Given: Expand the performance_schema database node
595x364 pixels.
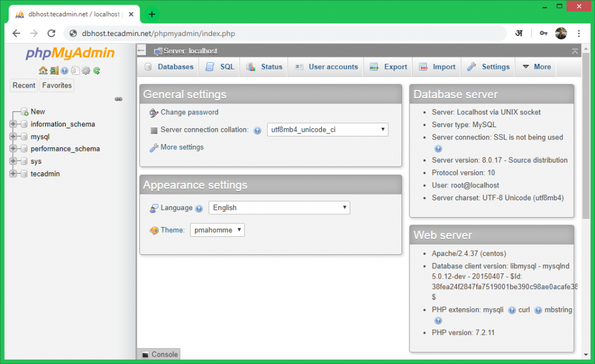Looking at the screenshot, I should coord(13,149).
